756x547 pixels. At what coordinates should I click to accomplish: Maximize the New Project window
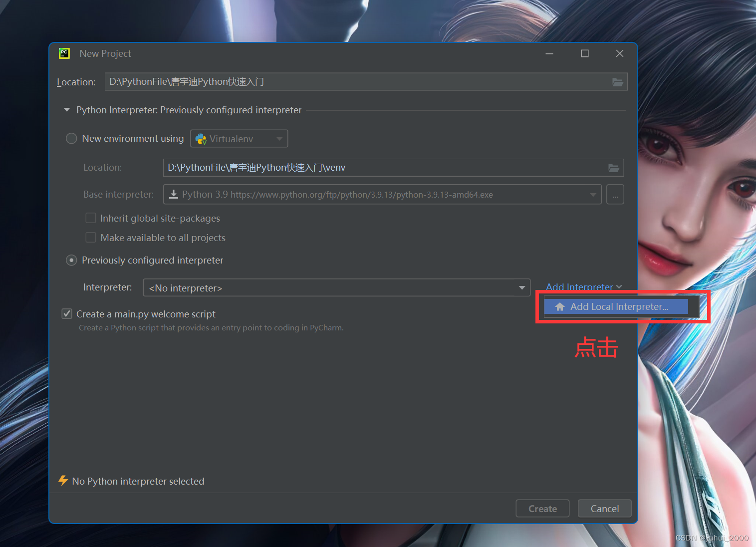pos(585,53)
